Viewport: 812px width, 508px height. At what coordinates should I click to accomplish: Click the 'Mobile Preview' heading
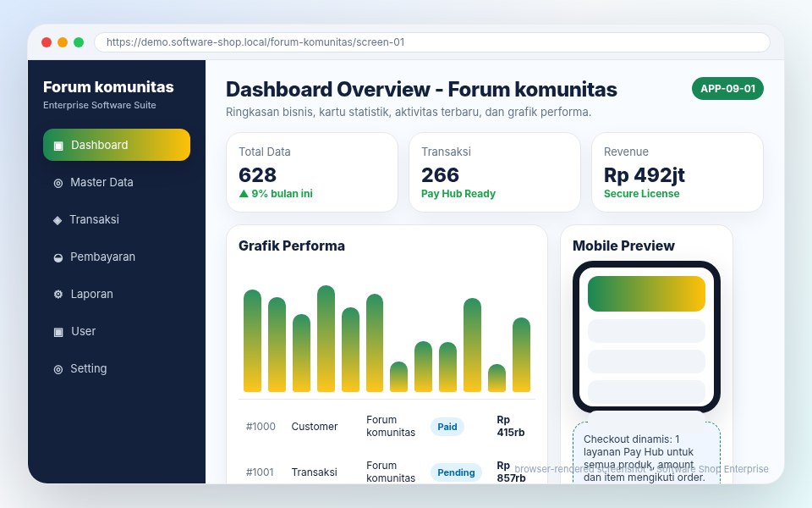(x=623, y=246)
